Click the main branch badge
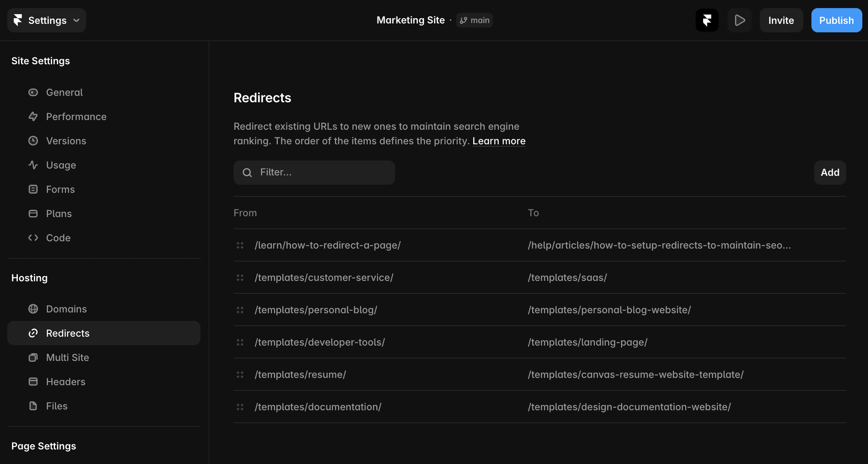This screenshot has height=464, width=868. [474, 20]
